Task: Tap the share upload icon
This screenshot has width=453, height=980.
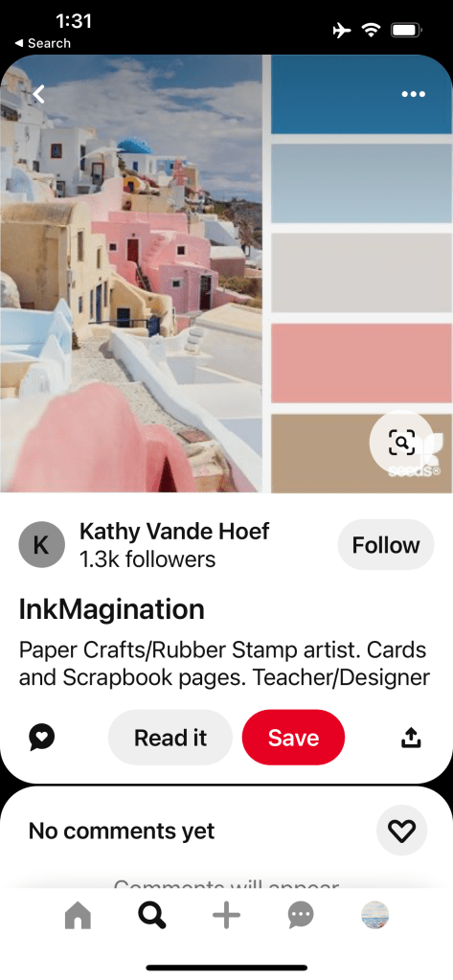Action: coord(411,739)
